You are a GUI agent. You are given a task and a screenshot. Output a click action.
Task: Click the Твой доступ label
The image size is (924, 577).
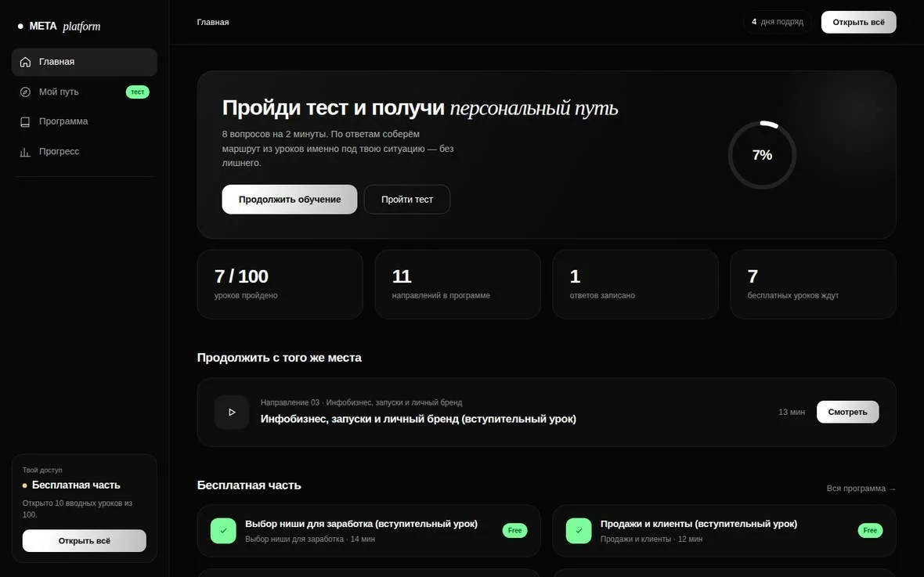(42, 470)
